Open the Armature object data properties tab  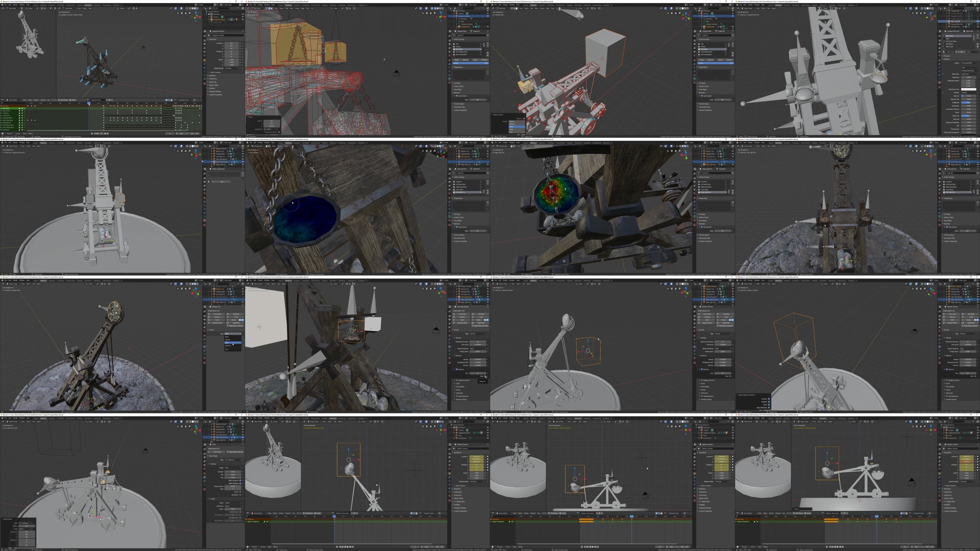coord(205,72)
